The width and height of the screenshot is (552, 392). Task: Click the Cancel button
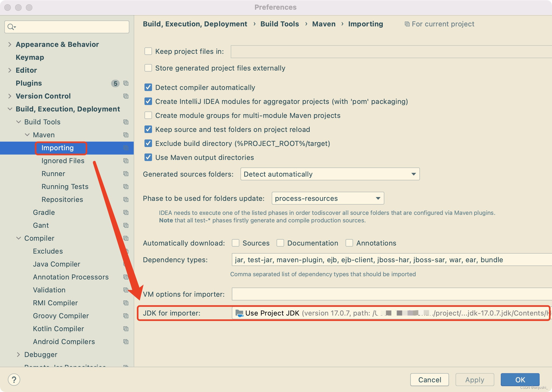[430, 380]
